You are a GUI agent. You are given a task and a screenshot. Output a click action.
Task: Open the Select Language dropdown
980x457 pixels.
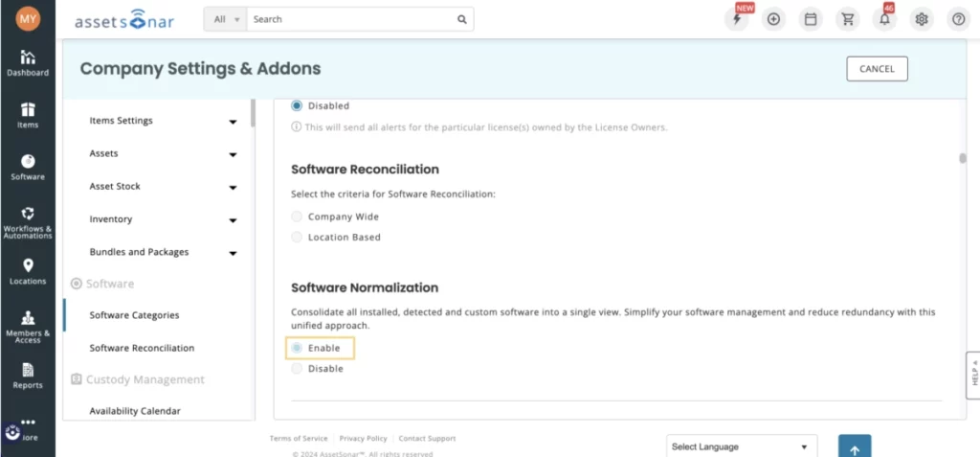[742, 446]
